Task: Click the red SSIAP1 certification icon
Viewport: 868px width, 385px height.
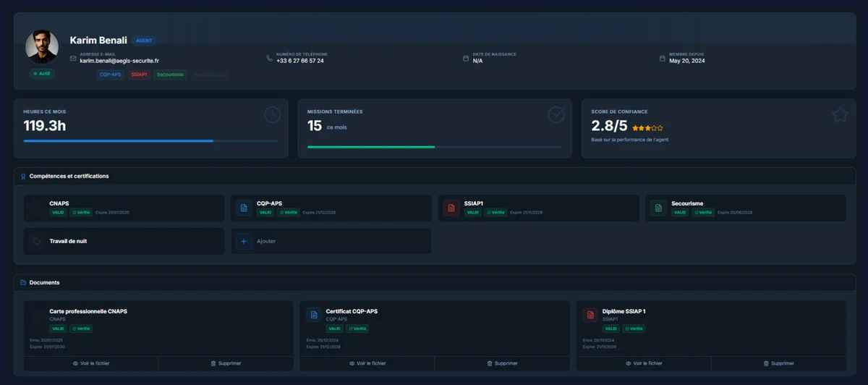Action: [x=451, y=208]
